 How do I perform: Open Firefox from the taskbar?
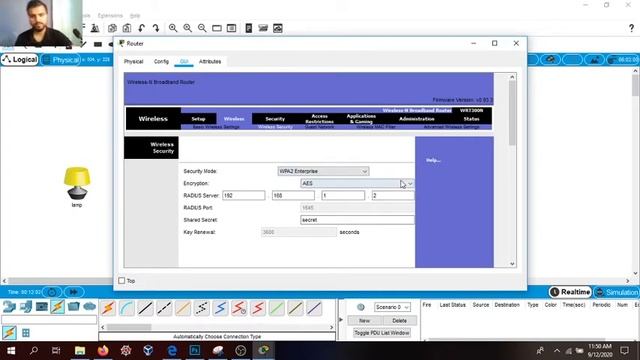coord(103,351)
